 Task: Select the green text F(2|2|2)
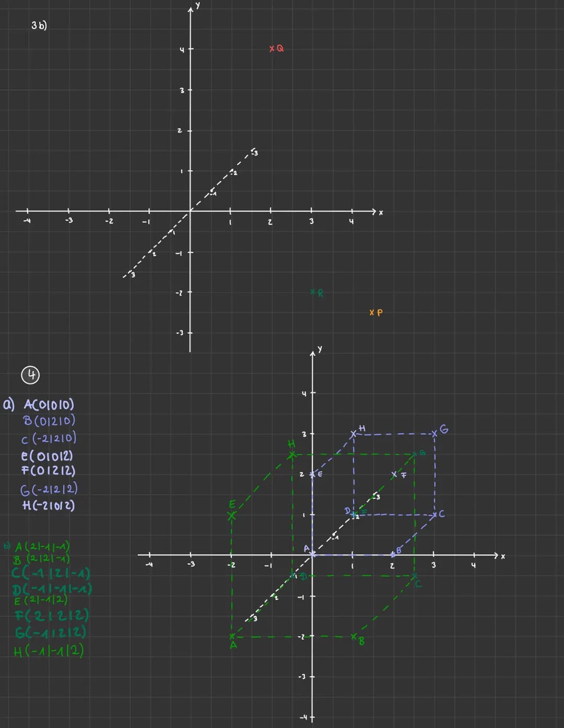pyautogui.click(x=52, y=616)
